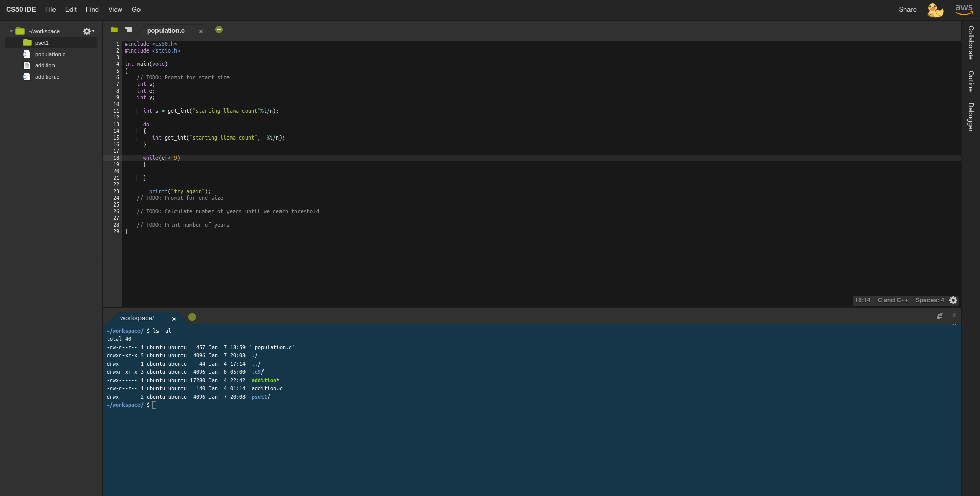980x496 pixels.
Task: Open the Outline side panel
Action: pyautogui.click(x=971, y=81)
